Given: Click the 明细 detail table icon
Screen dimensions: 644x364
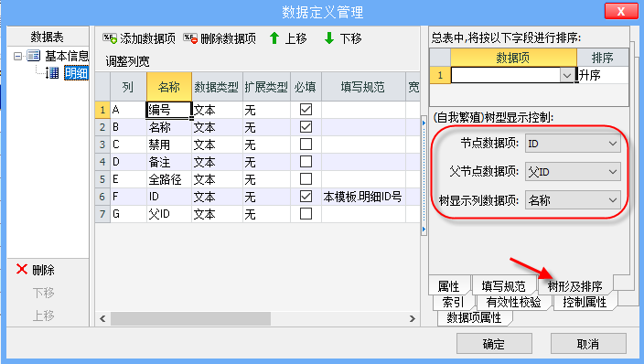Looking at the screenshot, I should (x=52, y=73).
